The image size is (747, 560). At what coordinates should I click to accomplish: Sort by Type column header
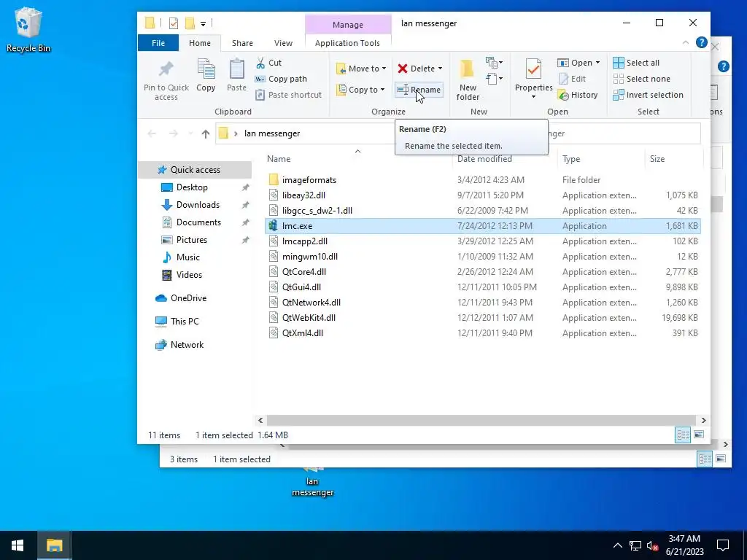point(571,159)
